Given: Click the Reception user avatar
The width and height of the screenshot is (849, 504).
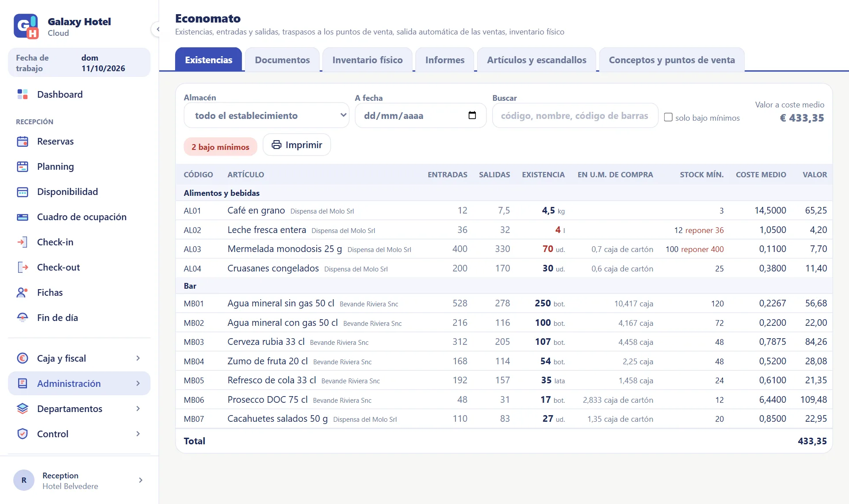Looking at the screenshot, I should click(x=24, y=480).
